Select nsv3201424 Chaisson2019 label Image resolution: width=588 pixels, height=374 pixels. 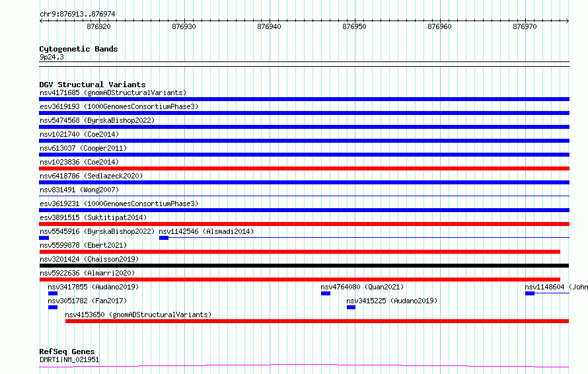click(89, 259)
